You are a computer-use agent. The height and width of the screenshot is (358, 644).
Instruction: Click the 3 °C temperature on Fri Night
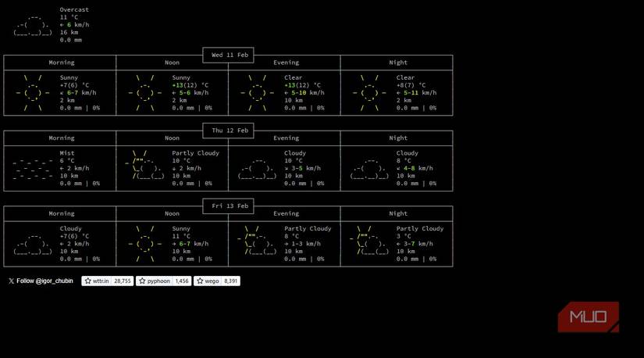tap(404, 236)
